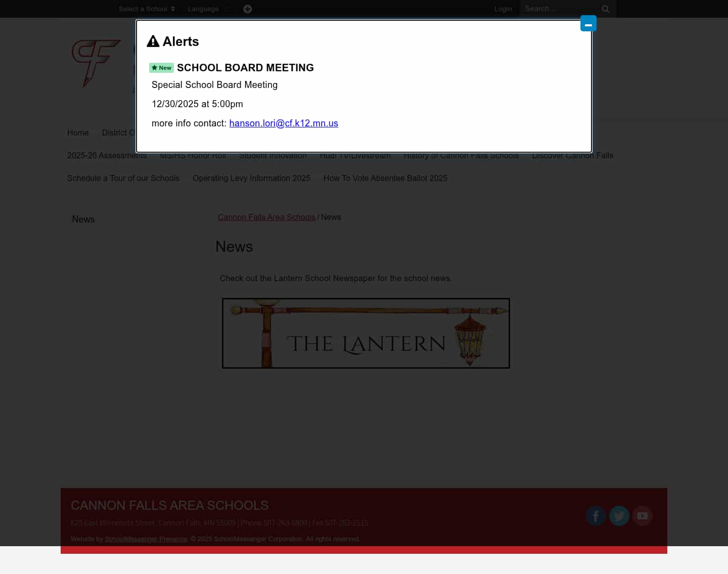
Task: Open the Student Innovation menu item
Action: (x=272, y=156)
